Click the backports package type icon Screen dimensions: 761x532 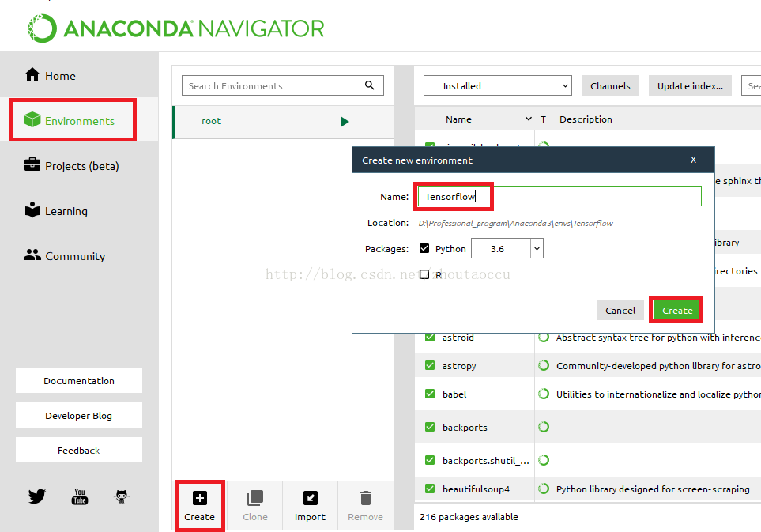[544, 427]
